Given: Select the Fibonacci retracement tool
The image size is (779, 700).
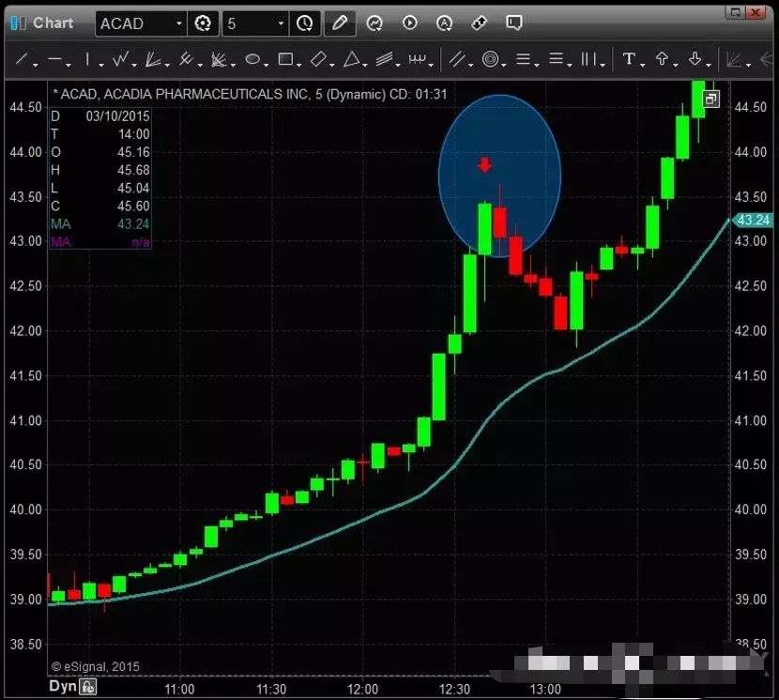Looking at the screenshot, I should (x=523, y=60).
